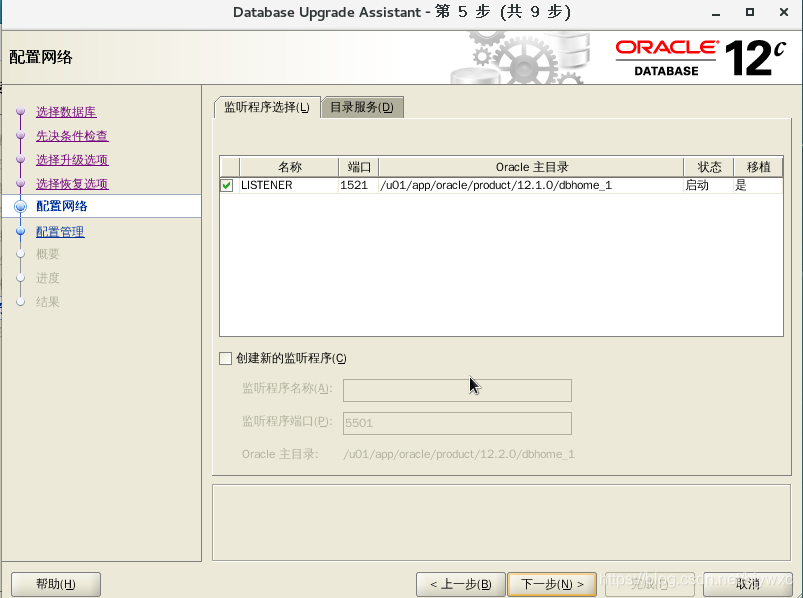
Task: Open the 目录服务 tab
Action: [x=362, y=107]
